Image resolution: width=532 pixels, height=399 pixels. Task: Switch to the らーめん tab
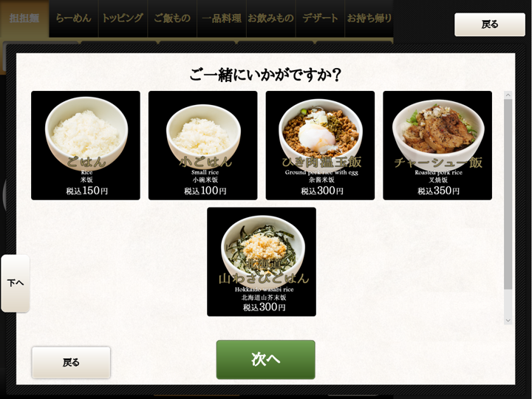(74, 18)
